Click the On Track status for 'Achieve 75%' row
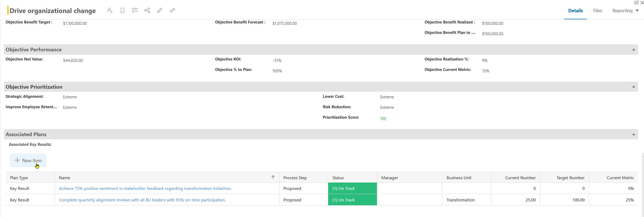The width and height of the screenshot is (644, 217). point(352,188)
